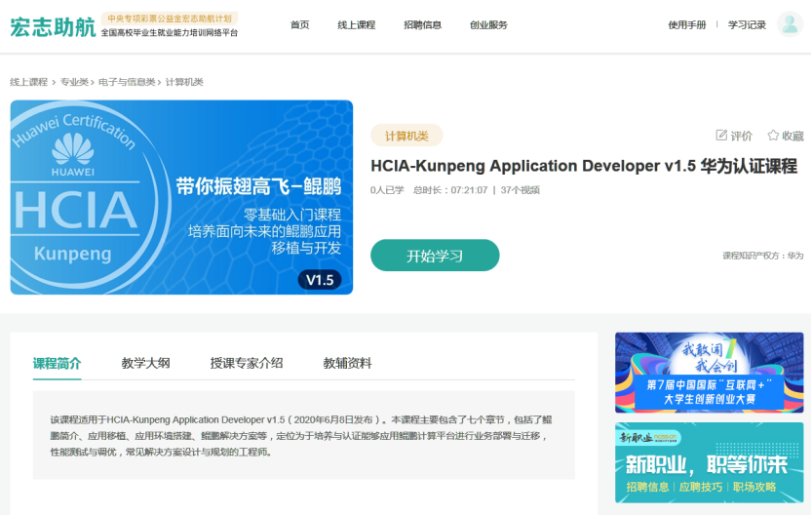
Task: Open 招聘信息 navigation item
Action: [423, 24]
